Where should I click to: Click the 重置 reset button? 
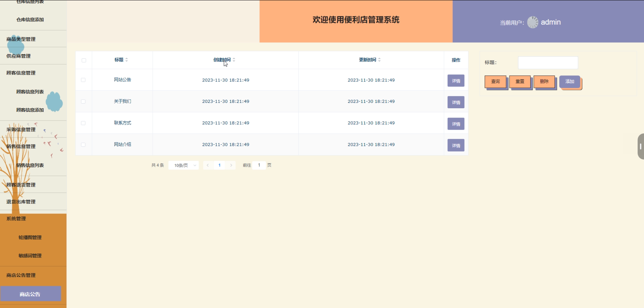coord(520,82)
